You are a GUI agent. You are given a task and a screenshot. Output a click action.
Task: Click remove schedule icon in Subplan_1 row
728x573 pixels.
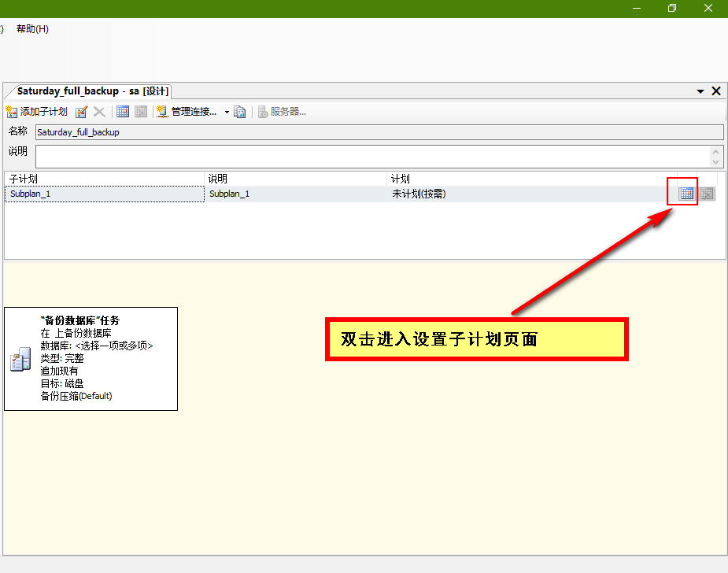(707, 194)
